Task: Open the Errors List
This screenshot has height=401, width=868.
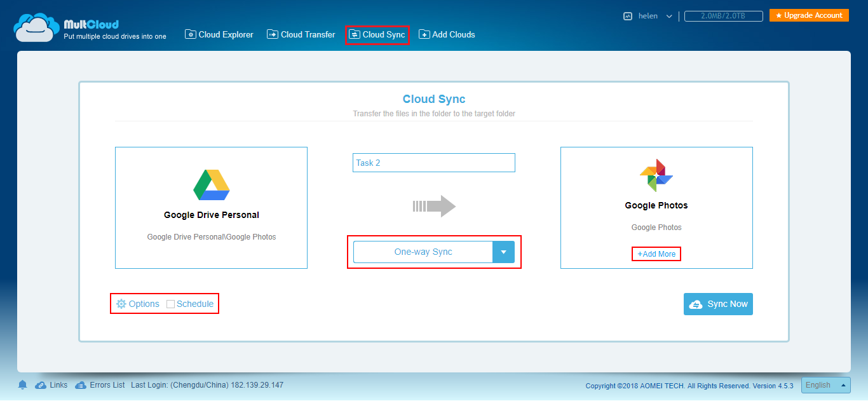Action: point(100,384)
